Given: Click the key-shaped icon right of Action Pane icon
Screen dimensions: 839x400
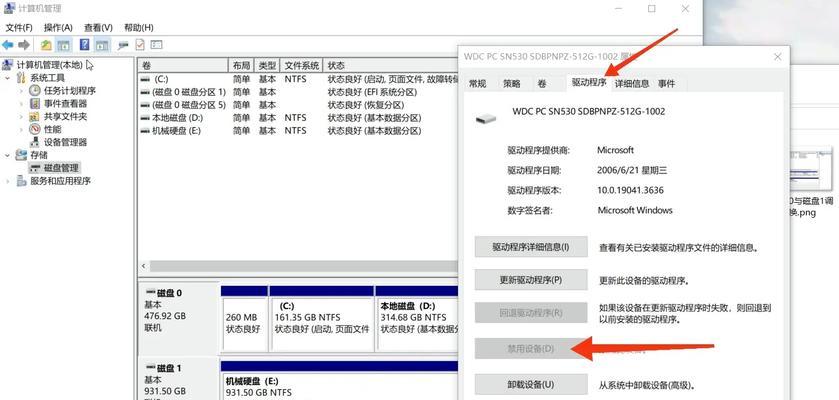Looking at the screenshot, I should 123,45.
